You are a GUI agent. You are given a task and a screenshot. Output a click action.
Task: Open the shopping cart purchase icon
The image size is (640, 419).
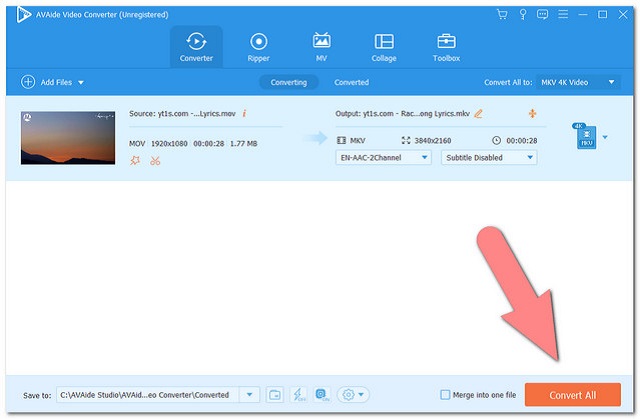[502, 15]
